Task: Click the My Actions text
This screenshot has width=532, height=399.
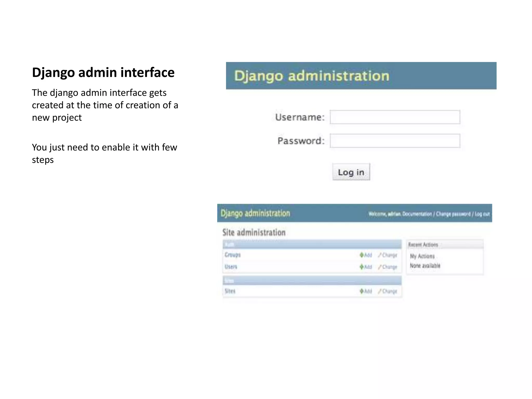Action: pyautogui.click(x=422, y=256)
